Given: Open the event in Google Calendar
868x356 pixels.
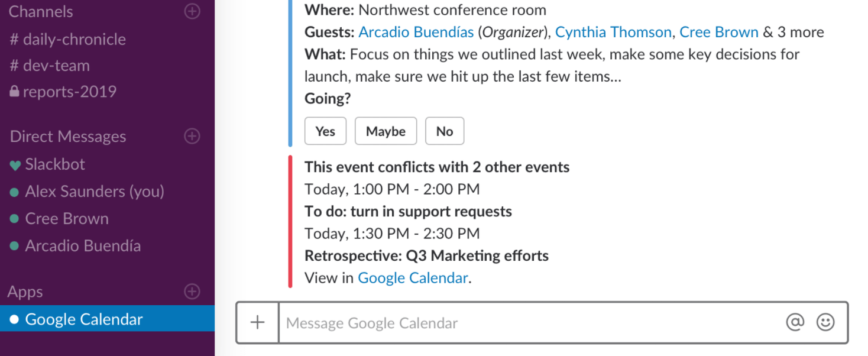Looking at the screenshot, I should (413, 277).
